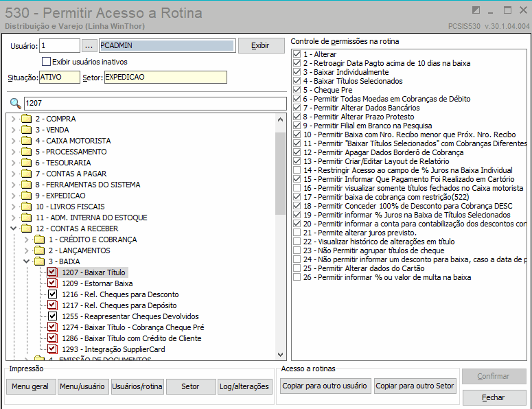The width and height of the screenshot is (532, 409).
Task: Expand the 8 - FERRAMENTAS DO SISTEMA node
Action: coord(13,185)
